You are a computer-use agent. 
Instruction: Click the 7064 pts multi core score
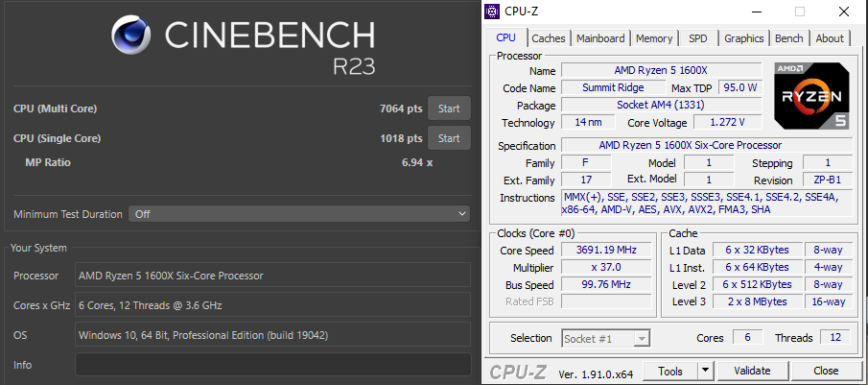pos(401,108)
